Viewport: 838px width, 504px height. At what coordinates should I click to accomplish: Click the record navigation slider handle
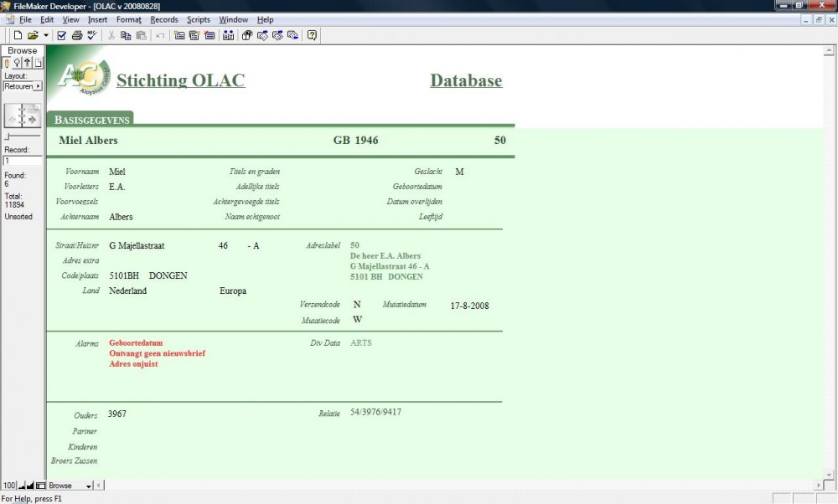point(8,137)
